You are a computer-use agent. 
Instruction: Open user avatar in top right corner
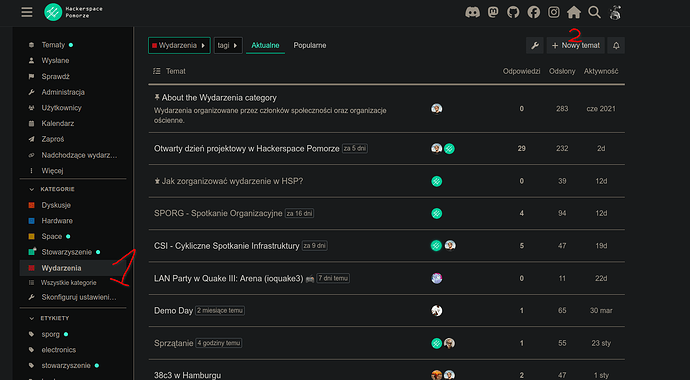(615, 12)
